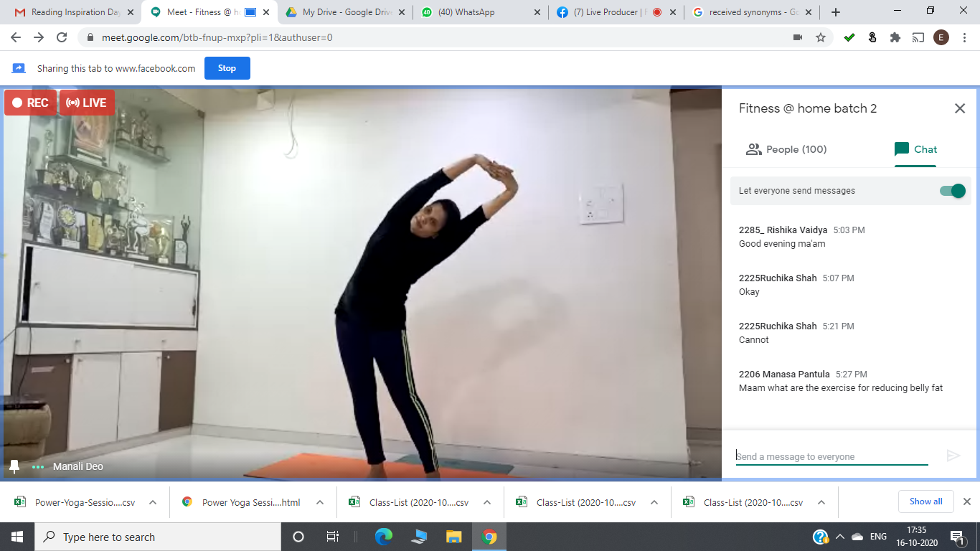Open the Chrome three-dot menu
The height and width of the screenshot is (551, 980).
[x=964, y=37]
